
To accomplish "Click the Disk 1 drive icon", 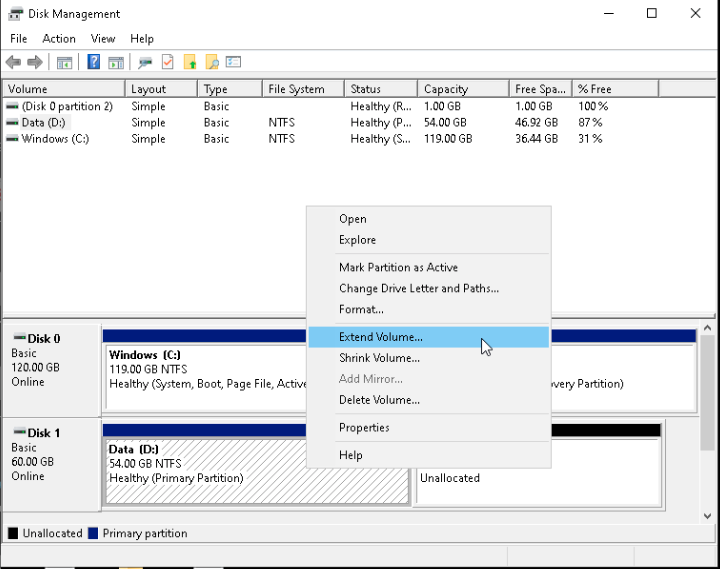I will 19,431.
